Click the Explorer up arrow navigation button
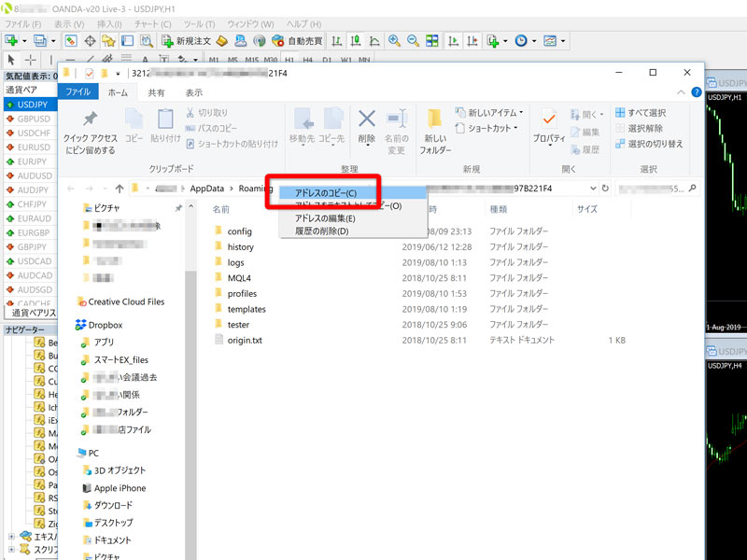The width and height of the screenshot is (747, 560). tap(120, 189)
